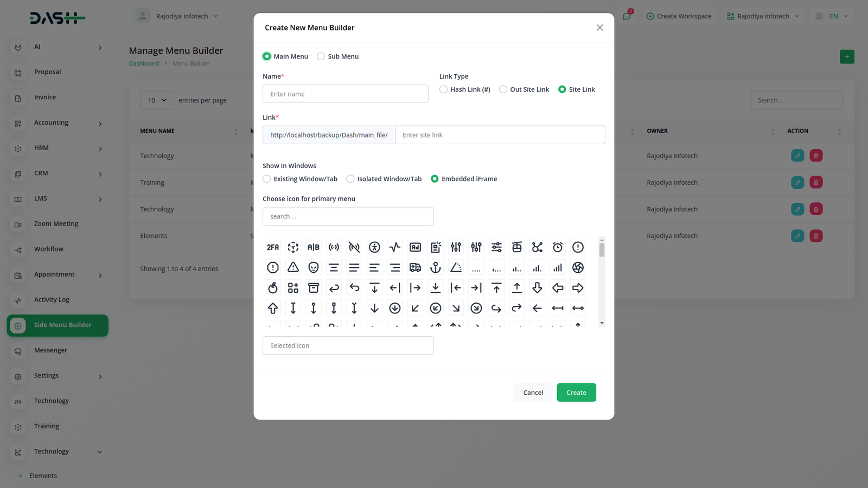Go to Zoom Meeting sidebar item
Screen dimensions: 868x488
(x=56, y=224)
